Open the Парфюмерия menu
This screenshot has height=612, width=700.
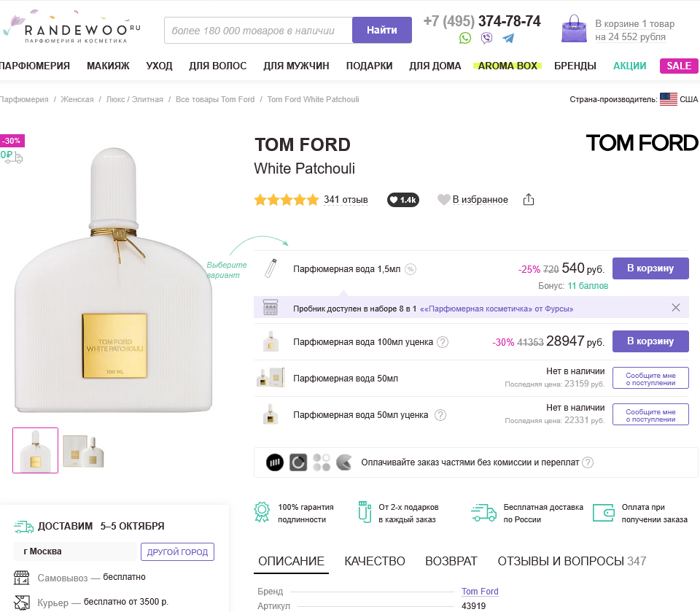coord(35,66)
